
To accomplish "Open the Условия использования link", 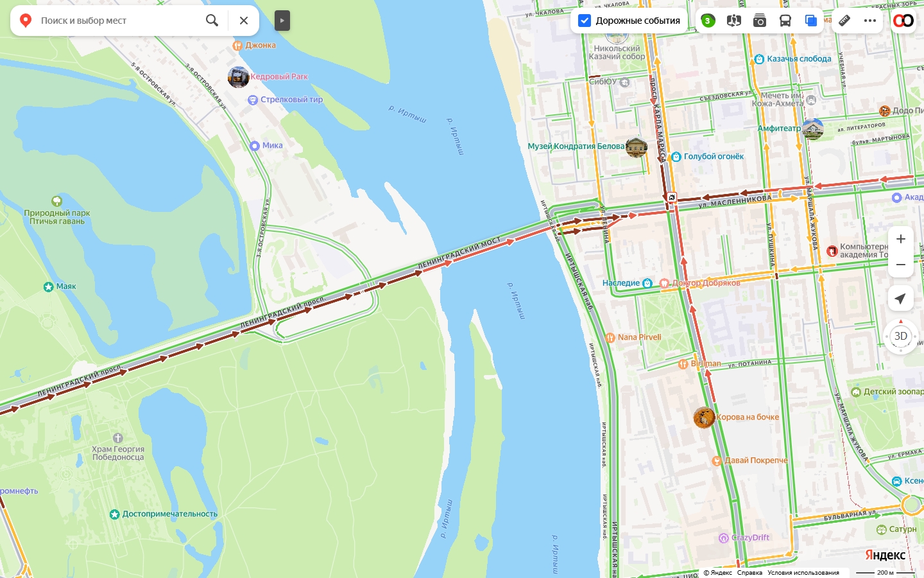I will [803, 573].
